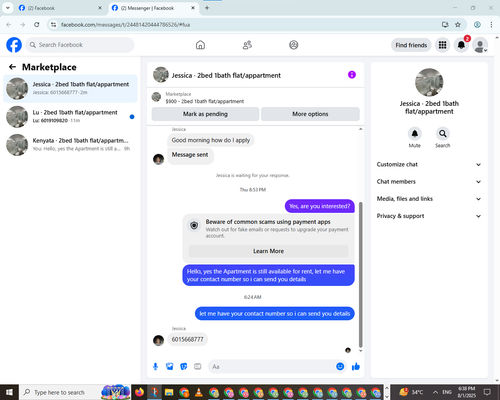Expand Privacy & support section
The image size is (500, 400).
[429, 216]
